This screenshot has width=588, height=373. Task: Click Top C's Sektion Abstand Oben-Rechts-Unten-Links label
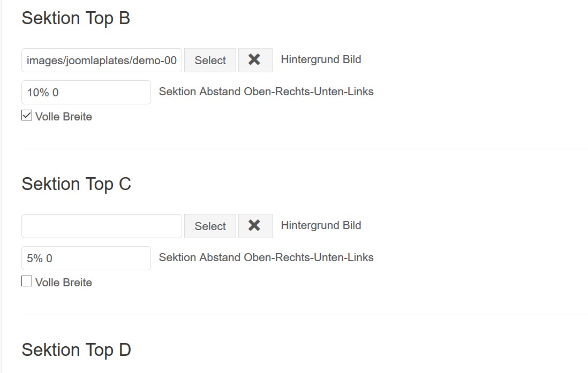[x=266, y=257]
